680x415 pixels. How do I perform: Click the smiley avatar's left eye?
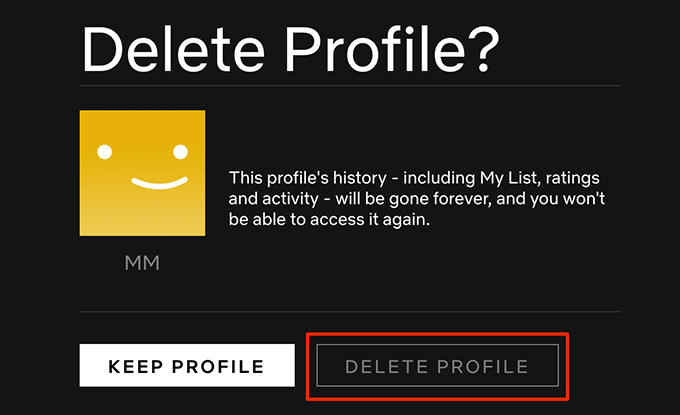click(105, 152)
